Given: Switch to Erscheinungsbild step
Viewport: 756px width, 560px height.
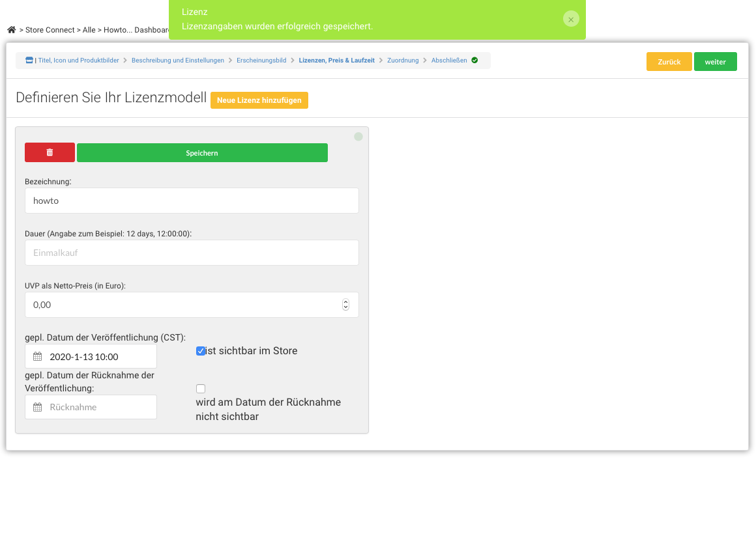Looking at the screenshot, I should click(261, 61).
